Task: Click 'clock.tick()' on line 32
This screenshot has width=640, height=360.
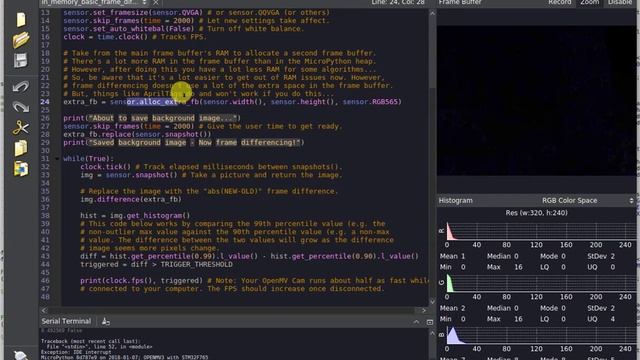Action: [x=105, y=167]
